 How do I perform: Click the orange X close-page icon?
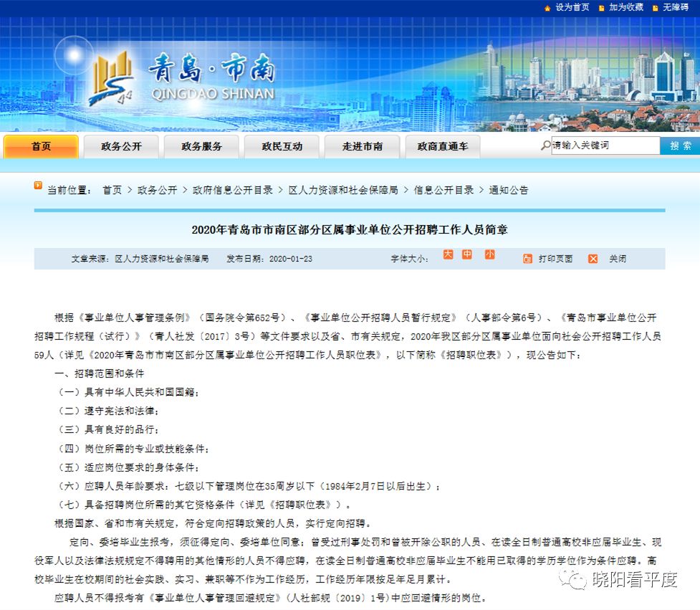[593, 259]
